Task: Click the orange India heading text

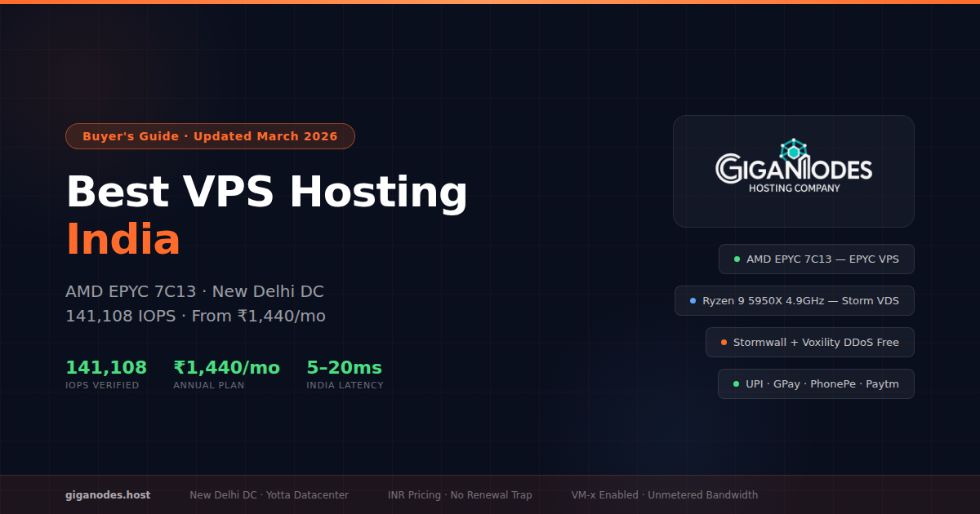Action: pos(122,239)
